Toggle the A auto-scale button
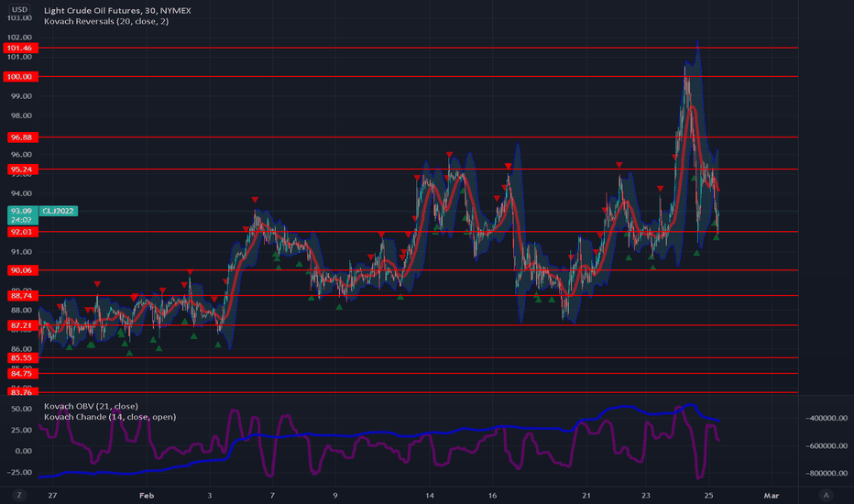854x504 pixels. [x=827, y=495]
